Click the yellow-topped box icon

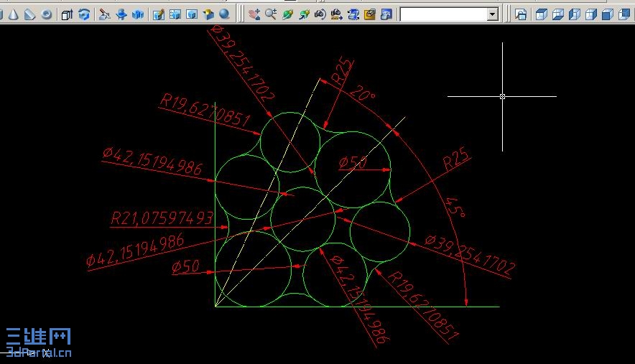(x=208, y=14)
